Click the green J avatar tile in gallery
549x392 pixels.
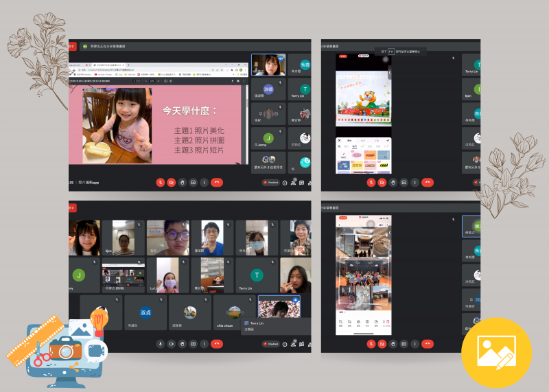click(80, 275)
